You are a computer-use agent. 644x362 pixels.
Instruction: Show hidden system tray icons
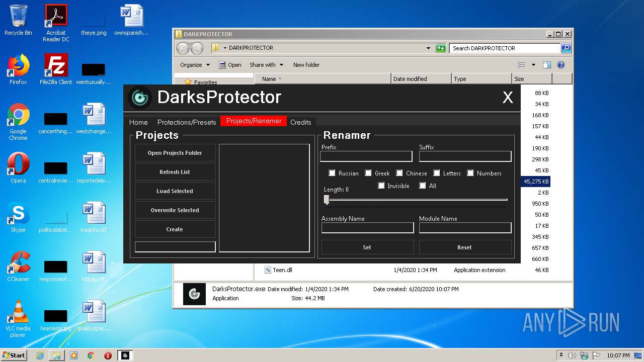pos(561,355)
